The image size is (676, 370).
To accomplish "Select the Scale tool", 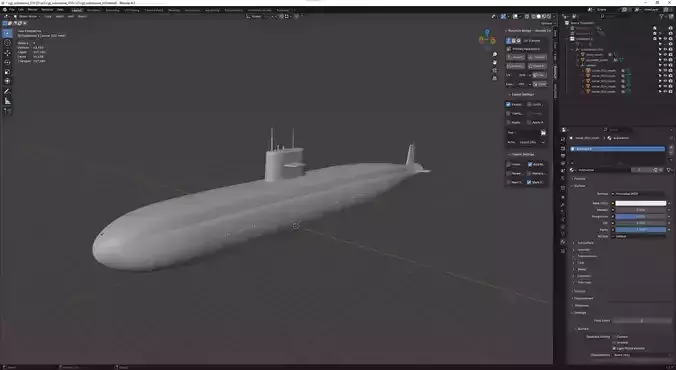I will [7, 72].
